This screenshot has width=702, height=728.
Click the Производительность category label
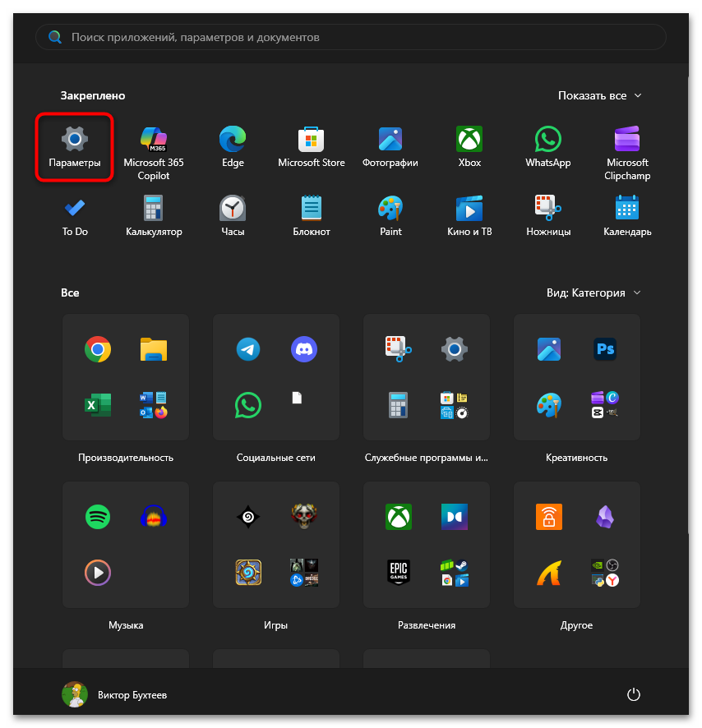coord(126,458)
